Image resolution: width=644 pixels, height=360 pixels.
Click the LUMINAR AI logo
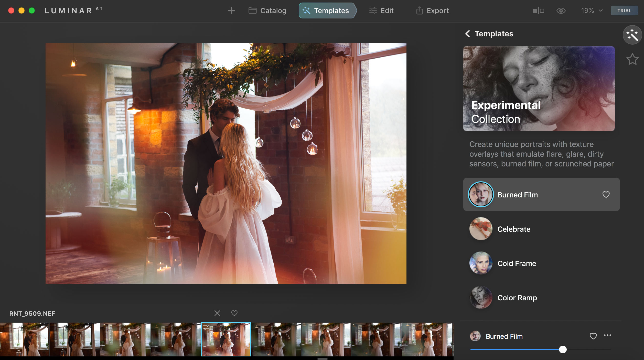73,10
